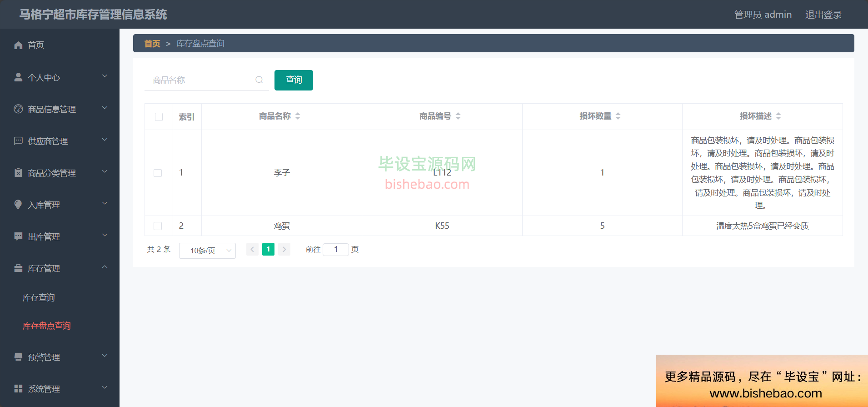Click the clipboard icon beside 商品分类管理
The height and width of the screenshot is (407, 868).
(x=18, y=172)
